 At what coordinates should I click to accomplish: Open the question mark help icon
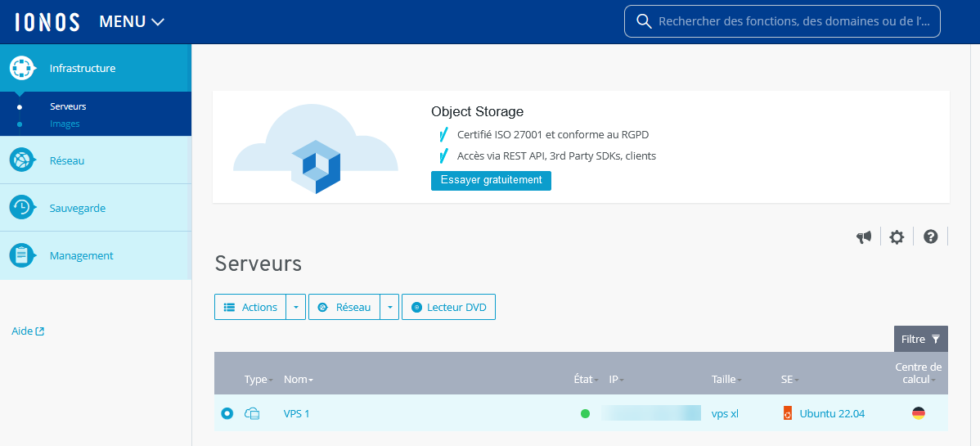pyautogui.click(x=931, y=237)
